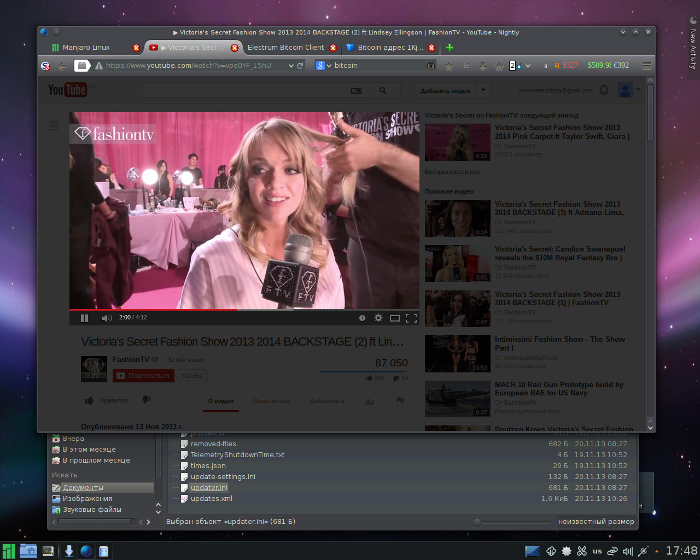This screenshot has width=700, height=560.
Task: Open the account avatar menu
Action: tap(625, 90)
